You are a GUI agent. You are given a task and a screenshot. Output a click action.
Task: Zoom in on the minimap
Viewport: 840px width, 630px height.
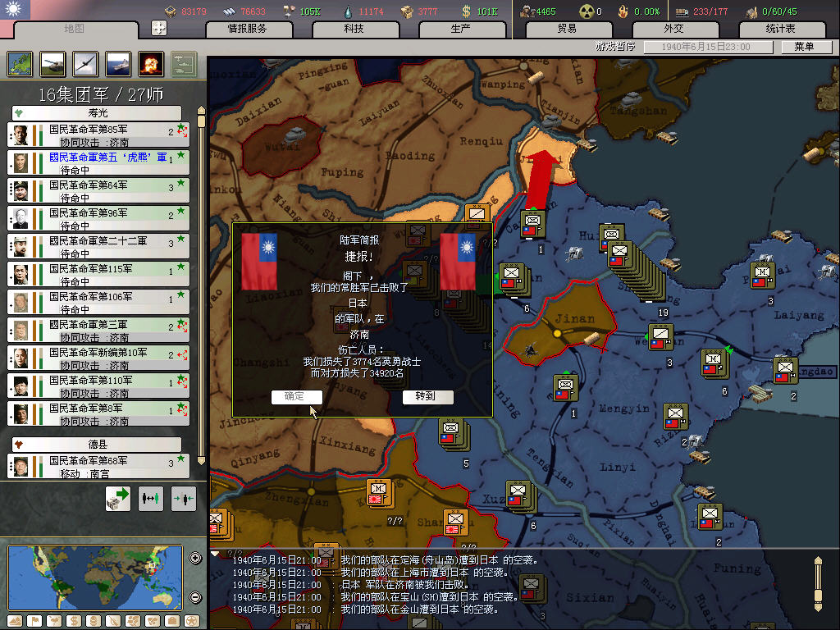pyautogui.click(x=195, y=559)
